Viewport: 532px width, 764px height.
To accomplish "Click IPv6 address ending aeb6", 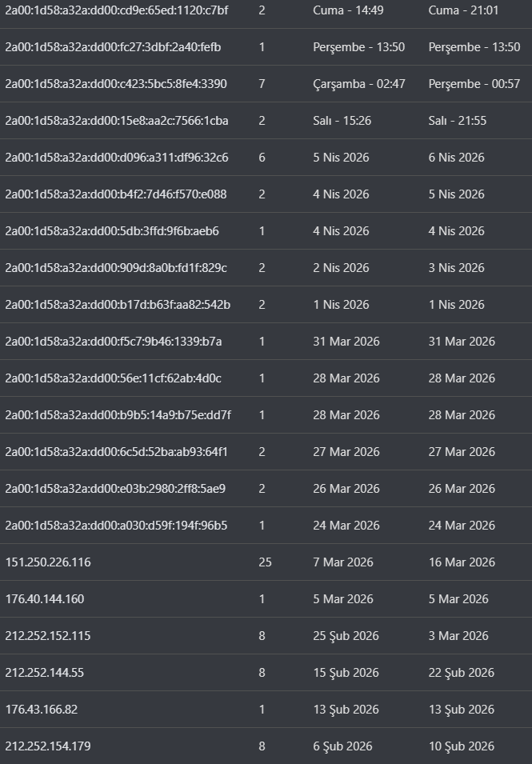I will point(112,231).
